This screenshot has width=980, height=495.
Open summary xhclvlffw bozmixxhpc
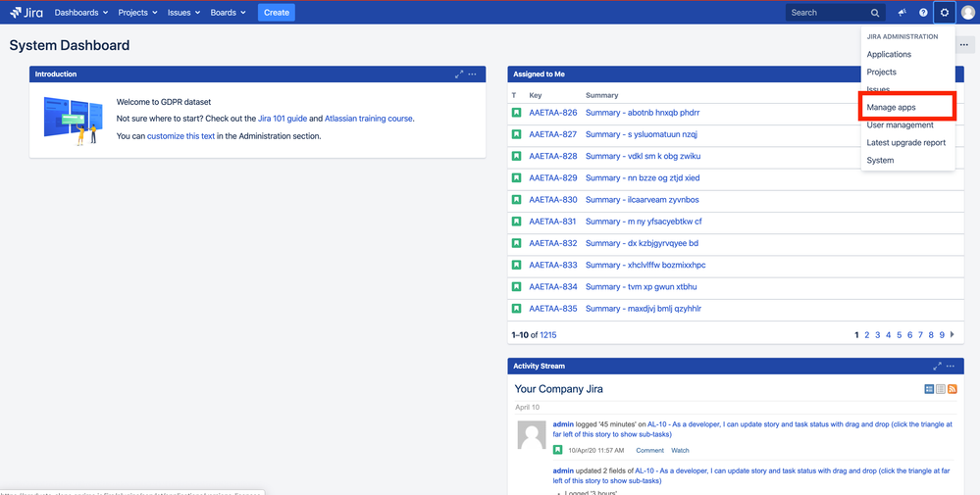coord(645,265)
